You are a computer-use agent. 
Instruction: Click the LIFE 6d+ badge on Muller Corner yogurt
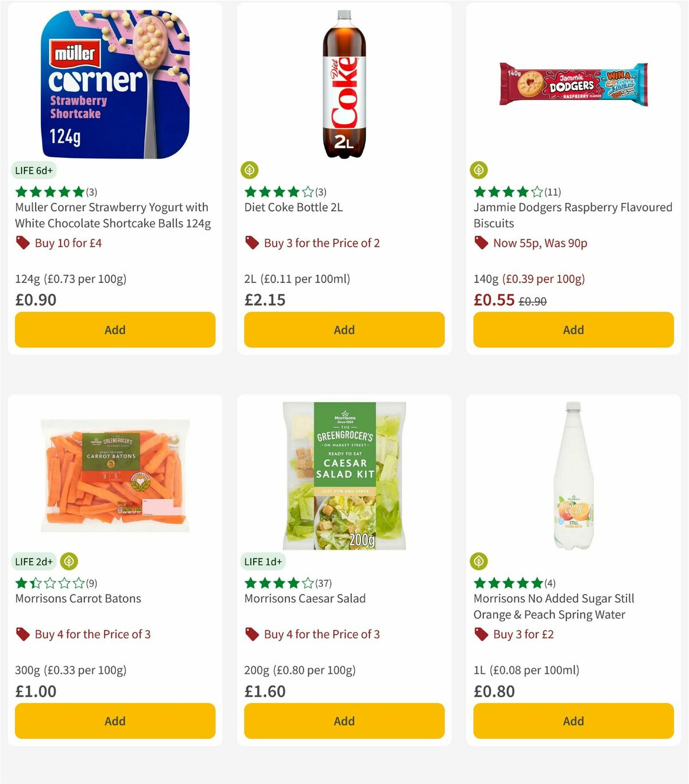[x=34, y=170]
